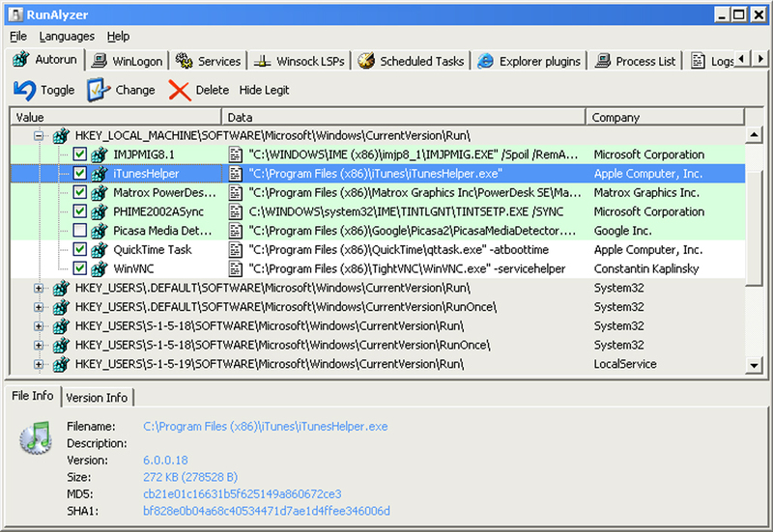Click the data document icon in QuickTime Task row
Screen dimensions: 773x532
tap(236, 250)
